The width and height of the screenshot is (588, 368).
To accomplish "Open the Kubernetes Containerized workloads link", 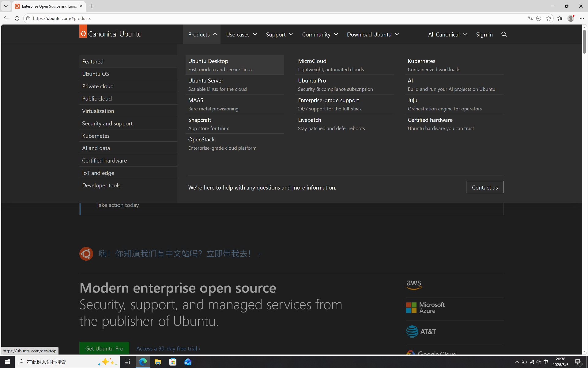I will coord(454,65).
